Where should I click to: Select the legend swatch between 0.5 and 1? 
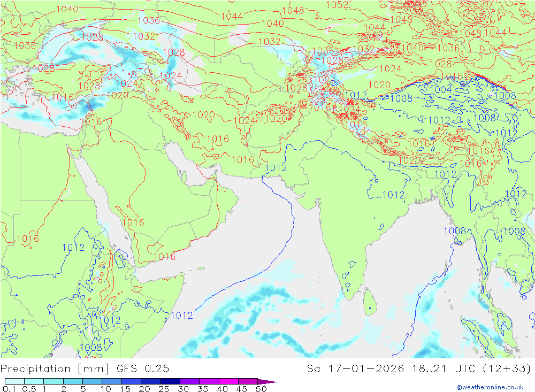click(x=34, y=381)
